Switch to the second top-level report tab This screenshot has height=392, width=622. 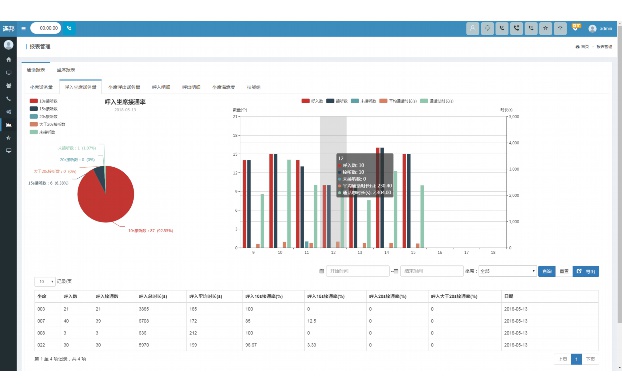[66, 70]
